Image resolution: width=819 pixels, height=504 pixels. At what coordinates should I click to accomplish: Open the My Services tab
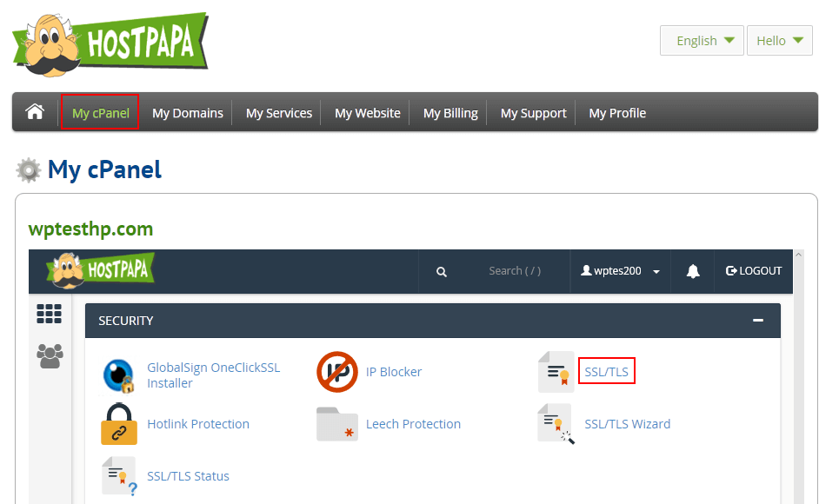(279, 113)
